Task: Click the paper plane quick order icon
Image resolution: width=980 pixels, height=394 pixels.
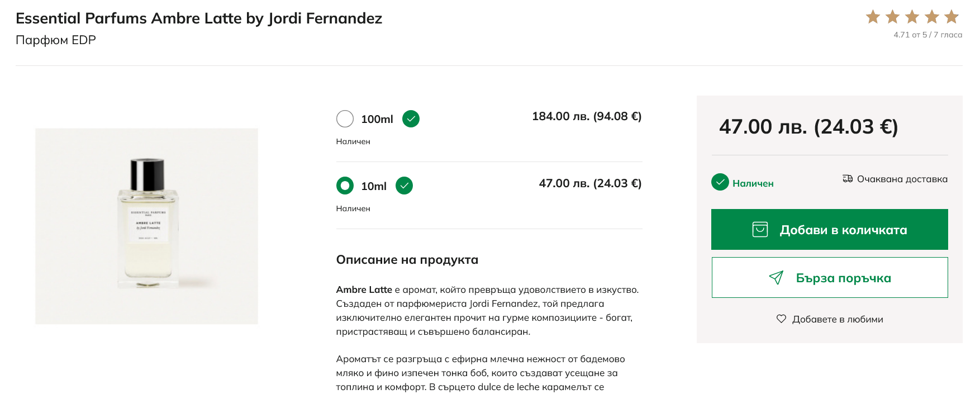Action: (776, 278)
